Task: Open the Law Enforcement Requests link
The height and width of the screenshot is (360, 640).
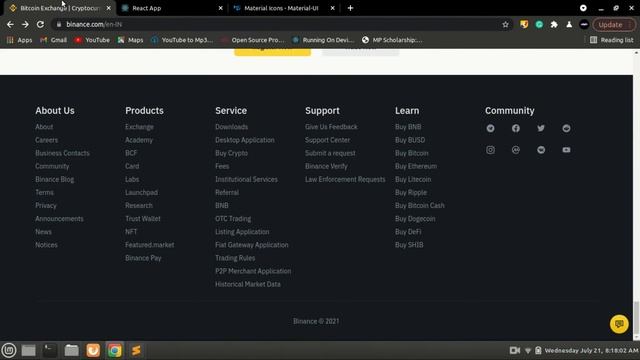Action: pyautogui.click(x=345, y=179)
